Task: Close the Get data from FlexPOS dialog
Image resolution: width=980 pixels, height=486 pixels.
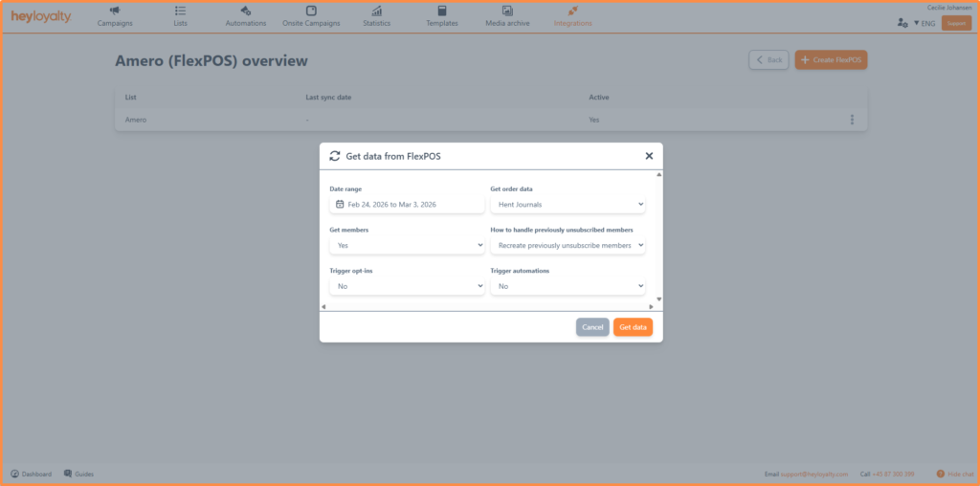Action: click(649, 156)
